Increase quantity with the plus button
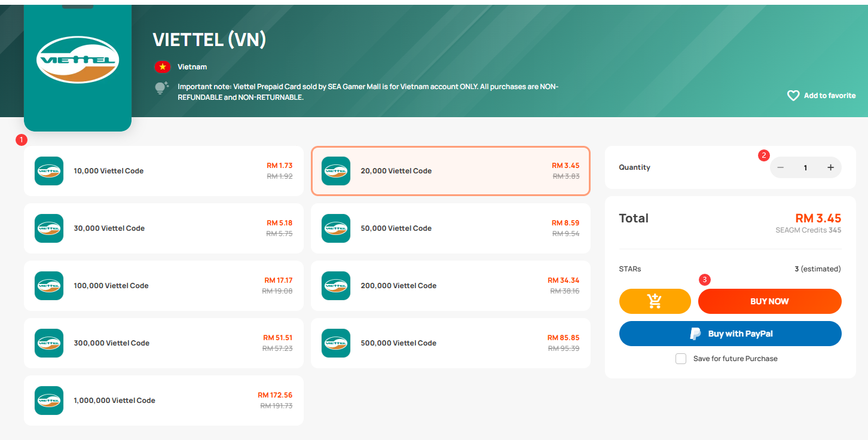Image resolution: width=868 pixels, height=440 pixels. point(830,167)
